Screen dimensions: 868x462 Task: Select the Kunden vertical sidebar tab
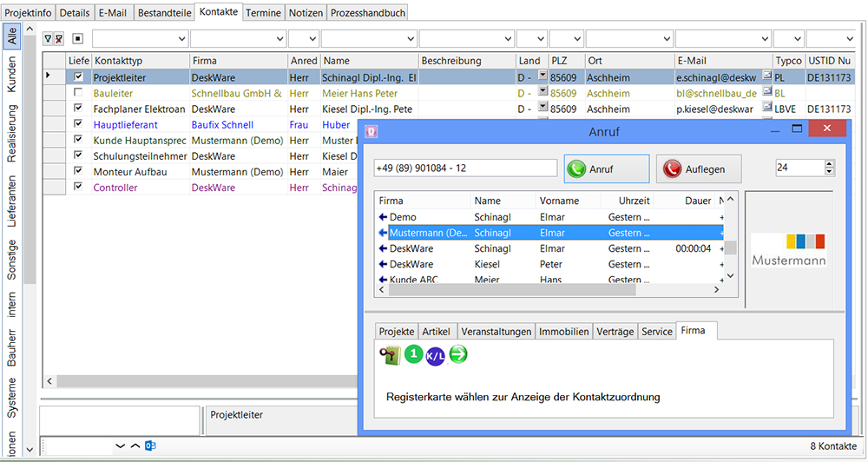pos(11,74)
